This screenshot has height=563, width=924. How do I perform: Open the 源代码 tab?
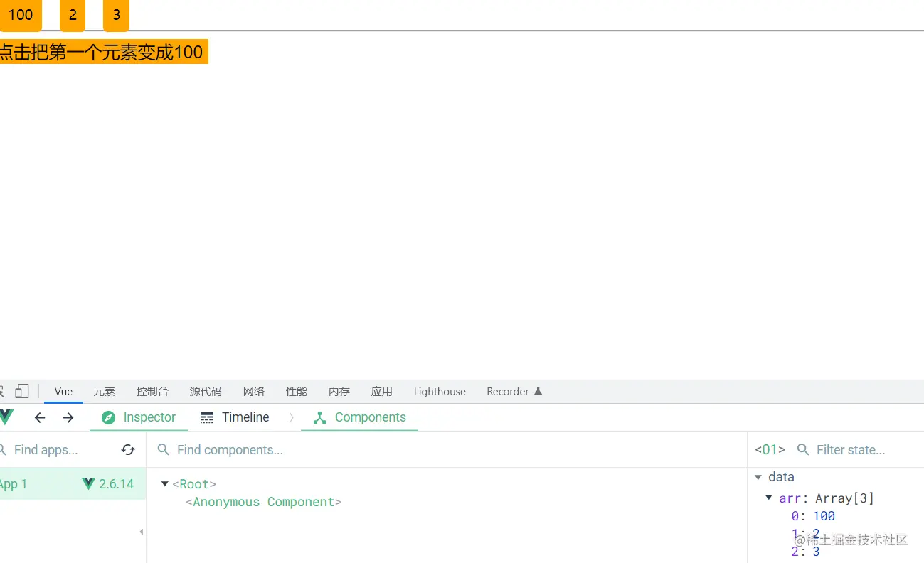[x=206, y=392]
